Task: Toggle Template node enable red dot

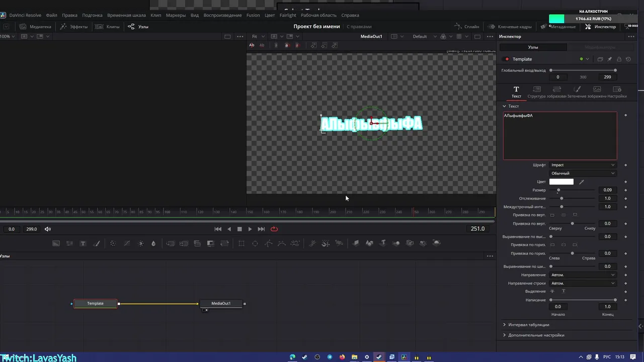Action: tap(507, 59)
